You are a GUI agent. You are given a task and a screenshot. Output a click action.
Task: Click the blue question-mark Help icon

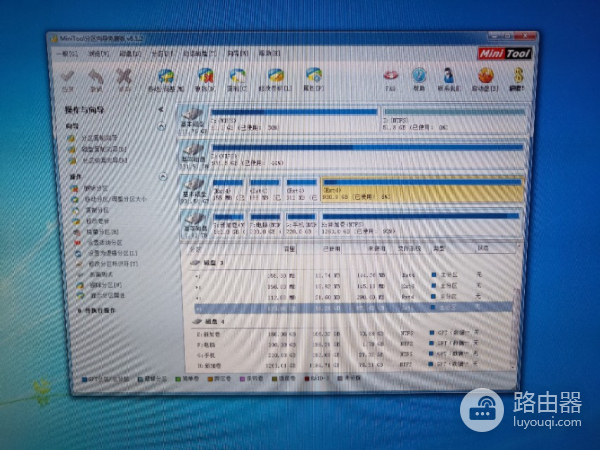(420, 77)
